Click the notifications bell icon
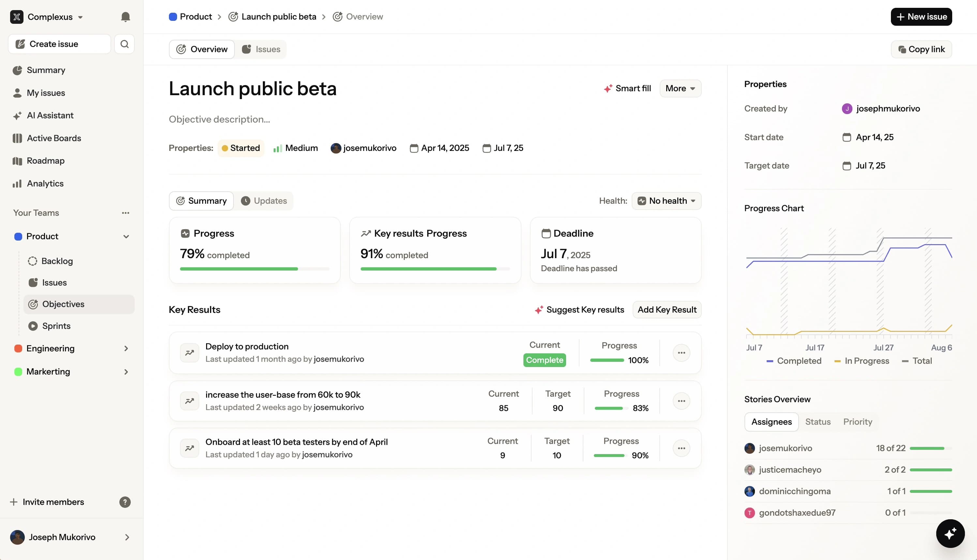 pyautogui.click(x=126, y=17)
